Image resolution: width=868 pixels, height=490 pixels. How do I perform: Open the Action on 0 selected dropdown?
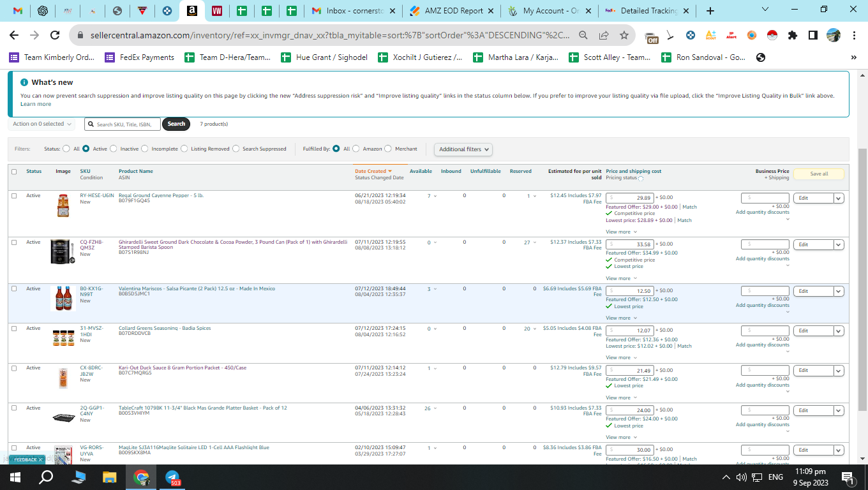(x=42, y=124)
